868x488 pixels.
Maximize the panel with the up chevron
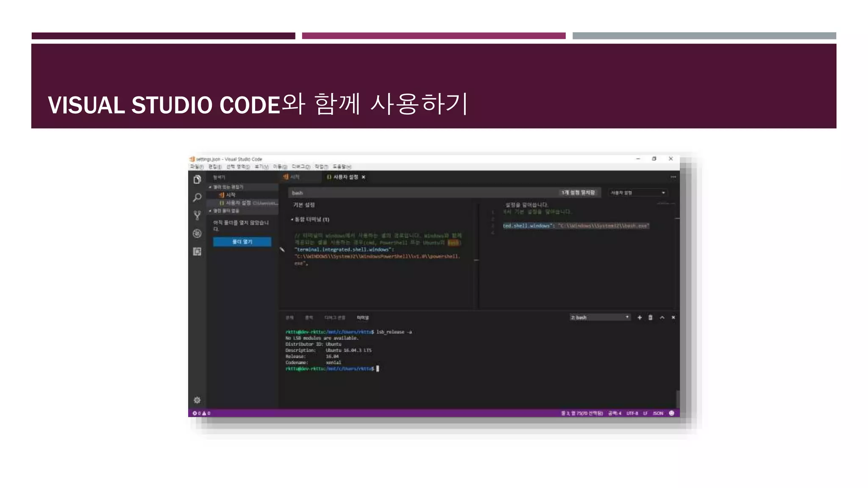pos(662,317)
